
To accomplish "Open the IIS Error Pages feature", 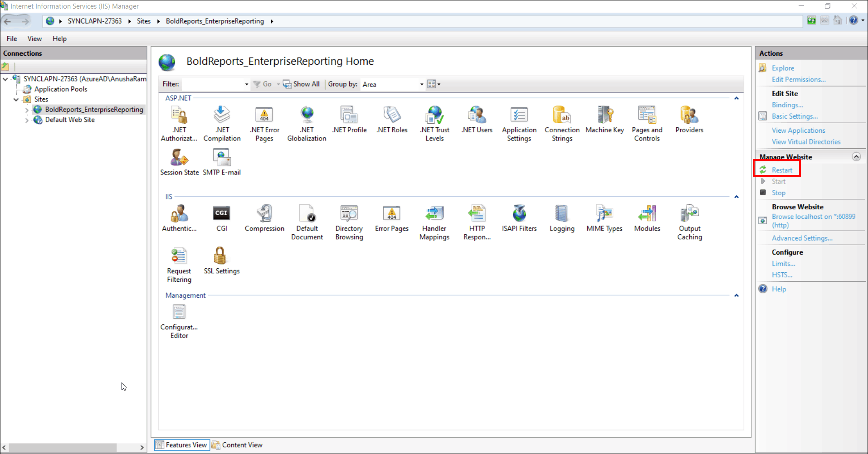I will point(392,218).
